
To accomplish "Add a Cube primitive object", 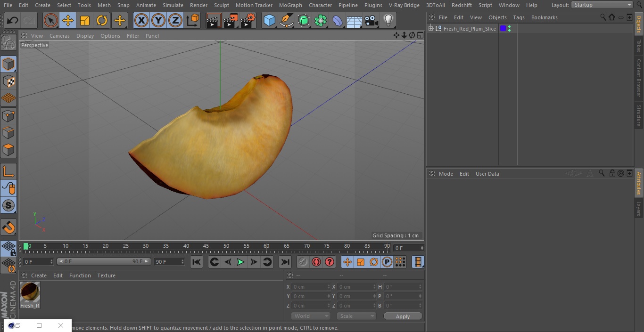I will [x=269, y=20].
